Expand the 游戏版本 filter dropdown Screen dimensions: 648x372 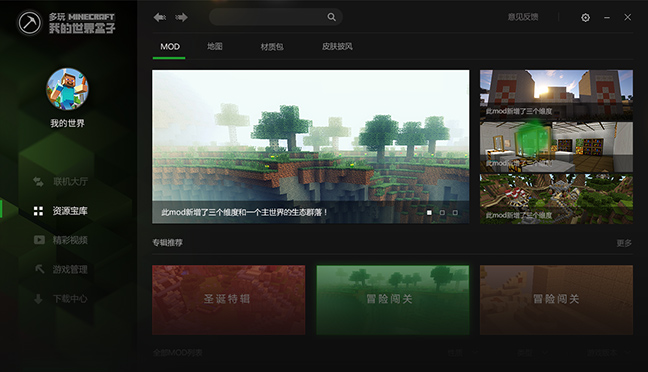click(608, 353)
